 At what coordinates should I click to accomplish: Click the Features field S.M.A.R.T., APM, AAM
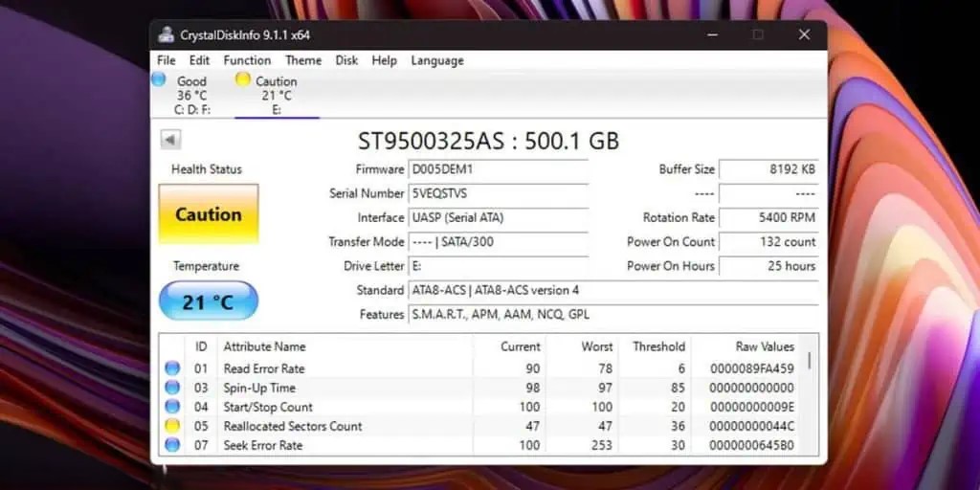pos(613,314)
